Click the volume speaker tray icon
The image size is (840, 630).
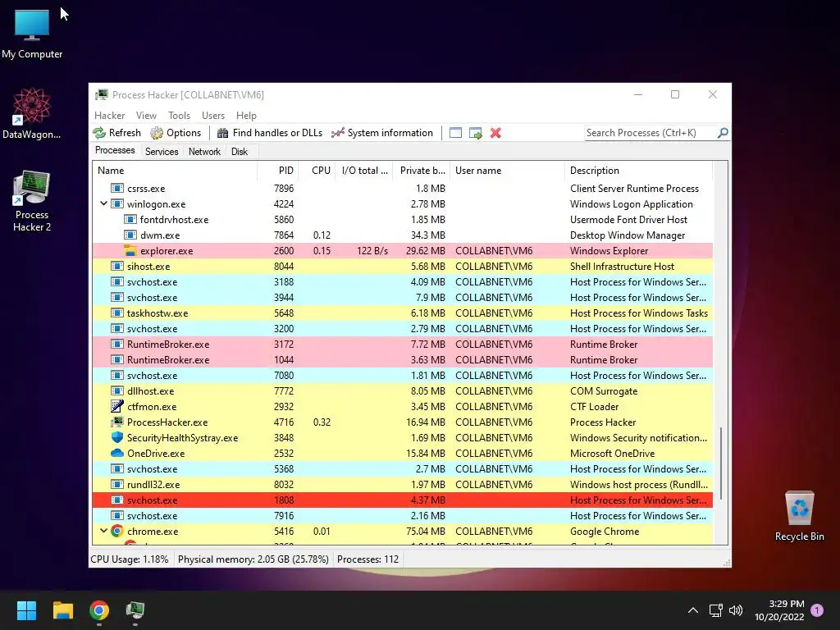coord(736,610)
